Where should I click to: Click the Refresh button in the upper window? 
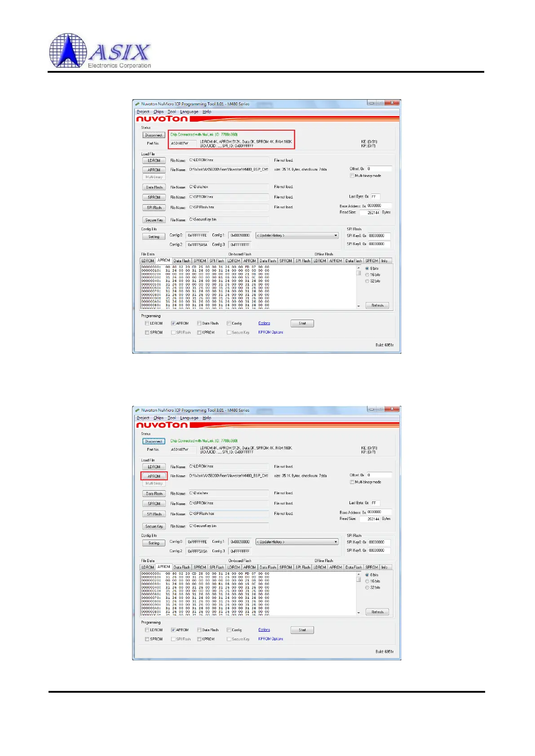[377, 306]
